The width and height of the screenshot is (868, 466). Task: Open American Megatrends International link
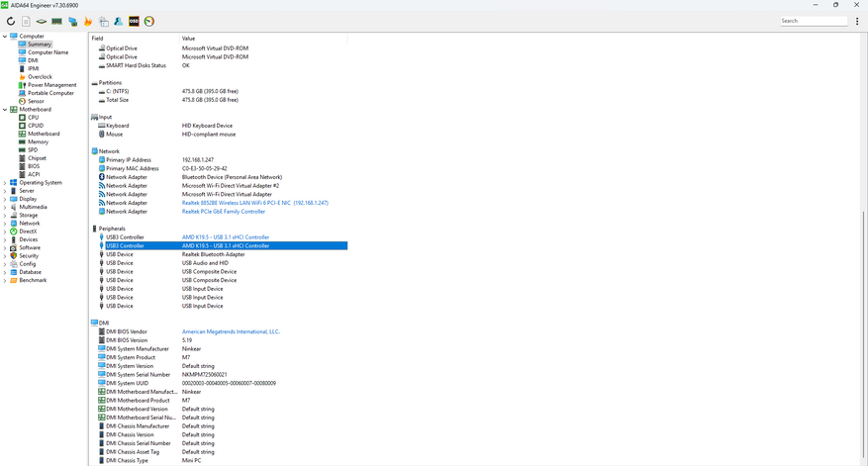[231, 331]
